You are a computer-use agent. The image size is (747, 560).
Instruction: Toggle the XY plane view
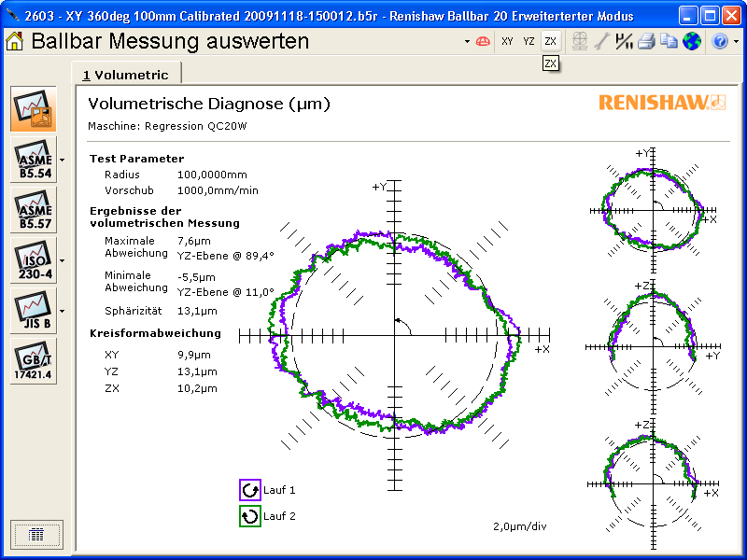click(507, 41)
